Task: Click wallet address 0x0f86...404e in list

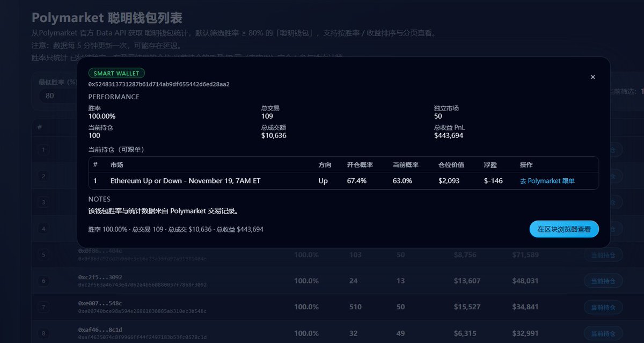Action: point(100,251)
